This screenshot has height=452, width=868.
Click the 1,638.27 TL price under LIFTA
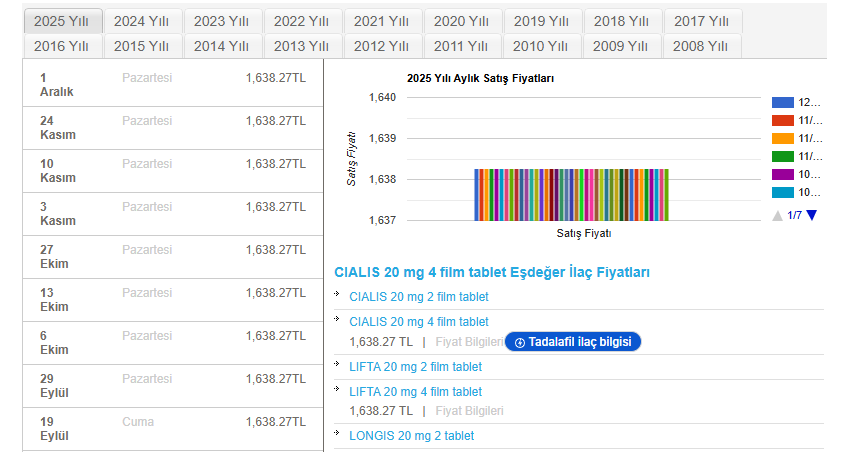(x=381, y=411)
